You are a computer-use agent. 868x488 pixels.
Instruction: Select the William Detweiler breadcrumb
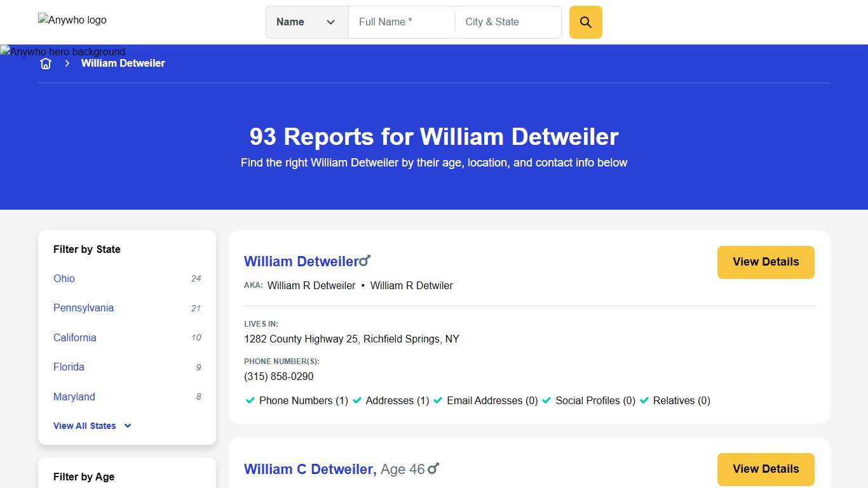[x=123, y=63]
